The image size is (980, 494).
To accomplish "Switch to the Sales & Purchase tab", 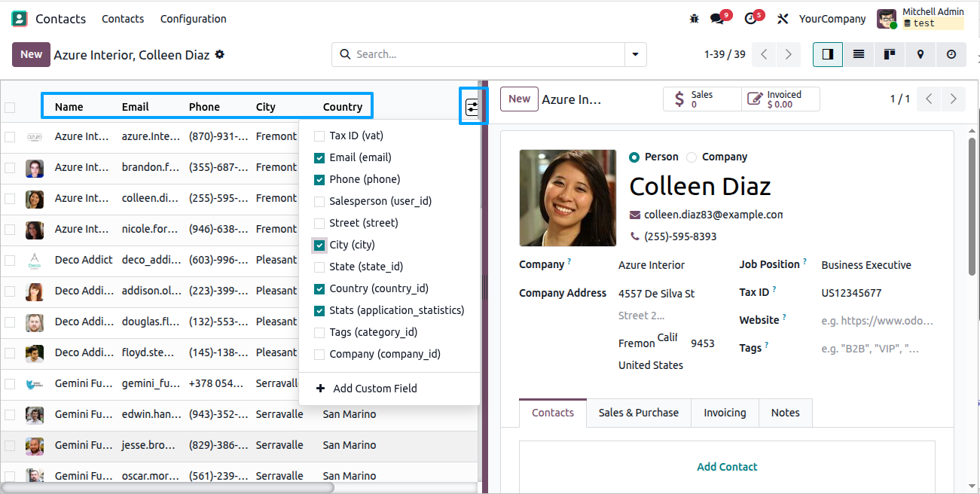I will tap(639, 413).
